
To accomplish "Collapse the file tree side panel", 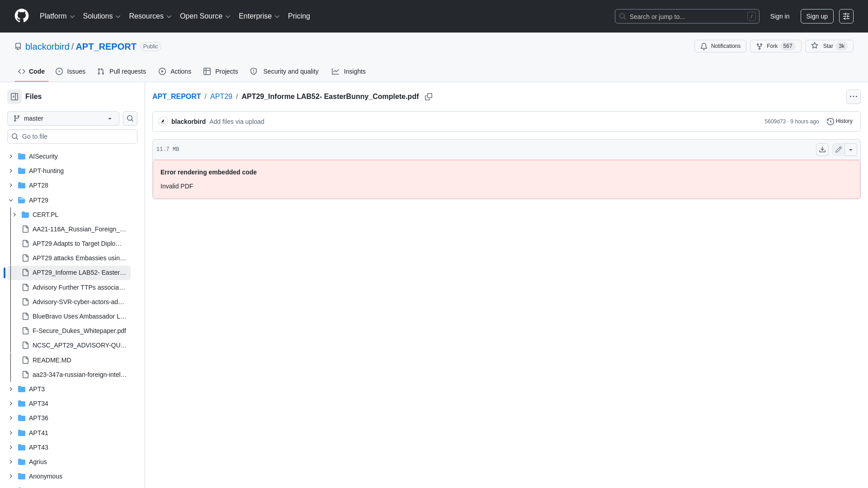I will coord(14,97).
